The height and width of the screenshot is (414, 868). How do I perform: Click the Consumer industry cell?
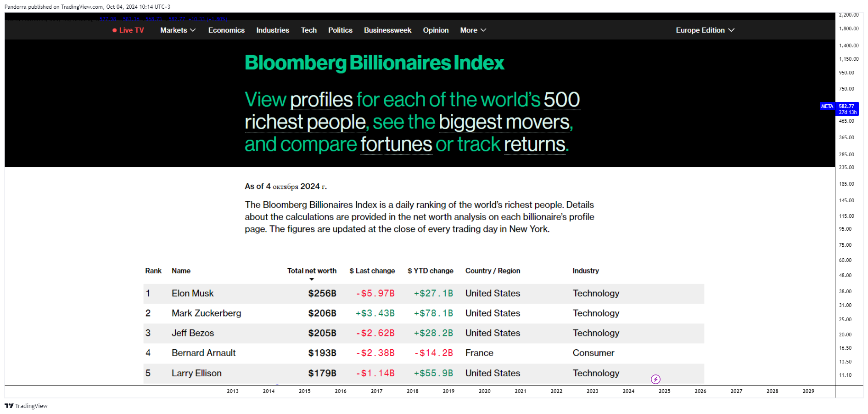(x=593, y=353)
